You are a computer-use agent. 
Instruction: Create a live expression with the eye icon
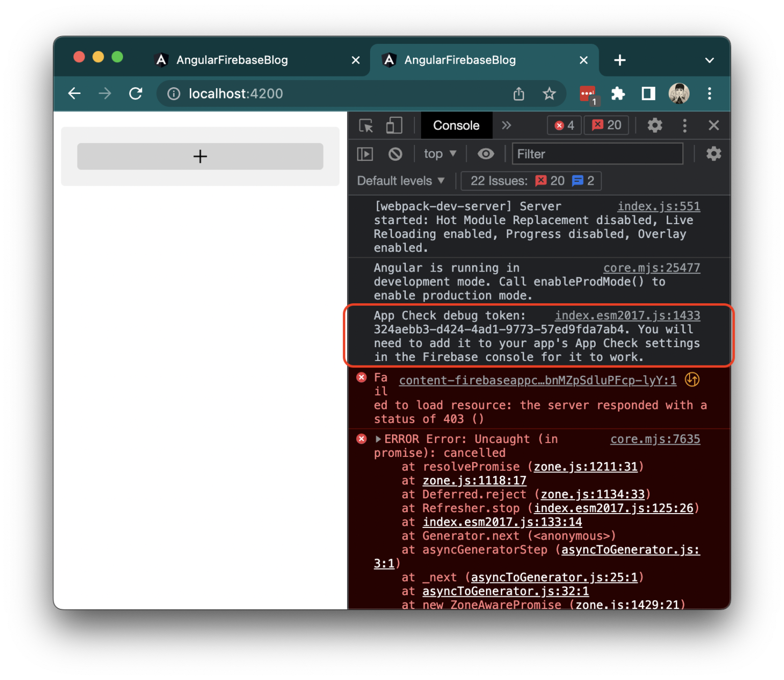coord(485,154)
